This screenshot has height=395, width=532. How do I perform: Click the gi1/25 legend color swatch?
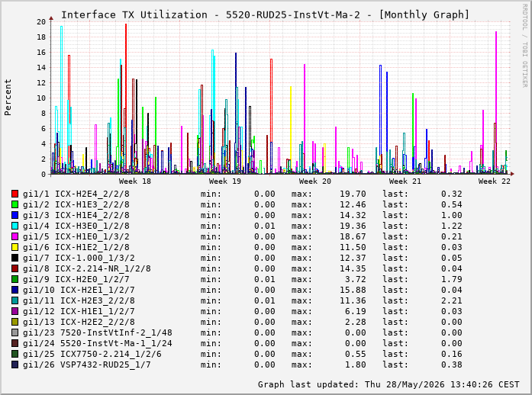click(x=15, y=354)
